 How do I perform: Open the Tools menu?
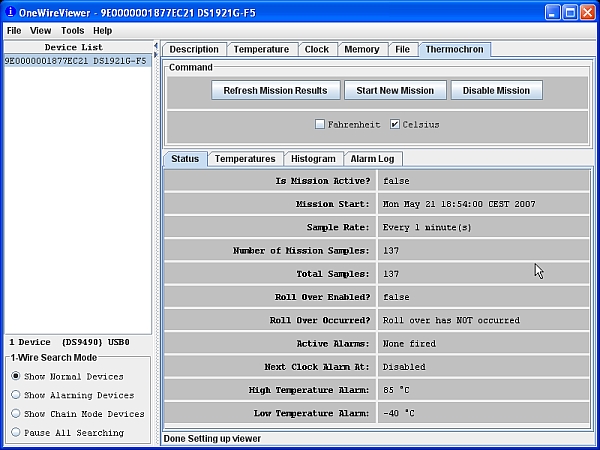(72, 31)
